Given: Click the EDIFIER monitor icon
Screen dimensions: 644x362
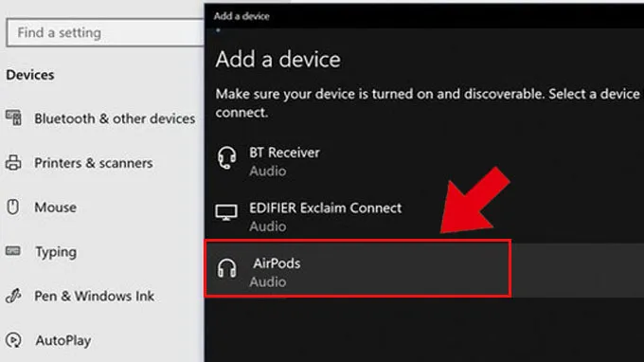Looking at the screenshot, I should [x=226, y=212].
